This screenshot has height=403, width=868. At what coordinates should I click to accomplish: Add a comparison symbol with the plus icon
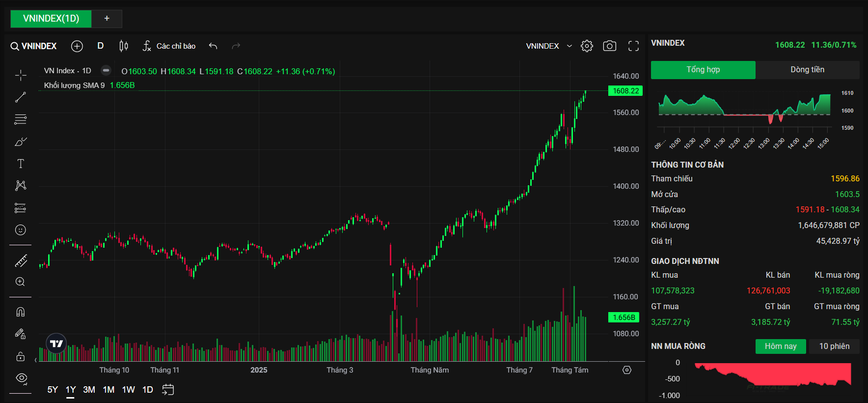tap(77, 46)
